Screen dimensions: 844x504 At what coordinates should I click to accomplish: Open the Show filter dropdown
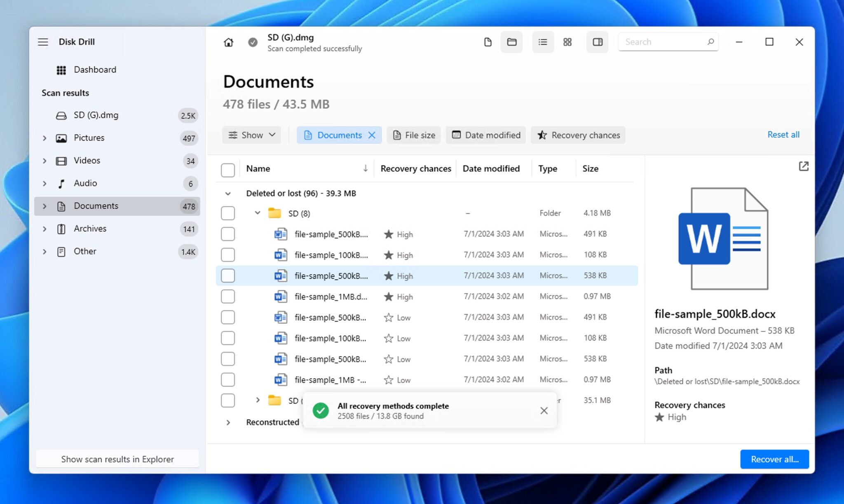[x=251, y=135]
